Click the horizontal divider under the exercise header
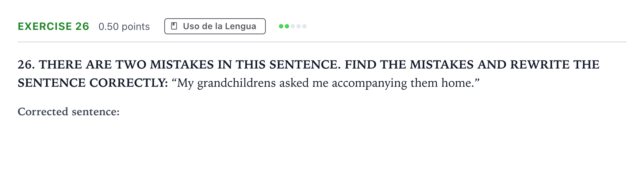644x186 pixels. click(322, 42)
